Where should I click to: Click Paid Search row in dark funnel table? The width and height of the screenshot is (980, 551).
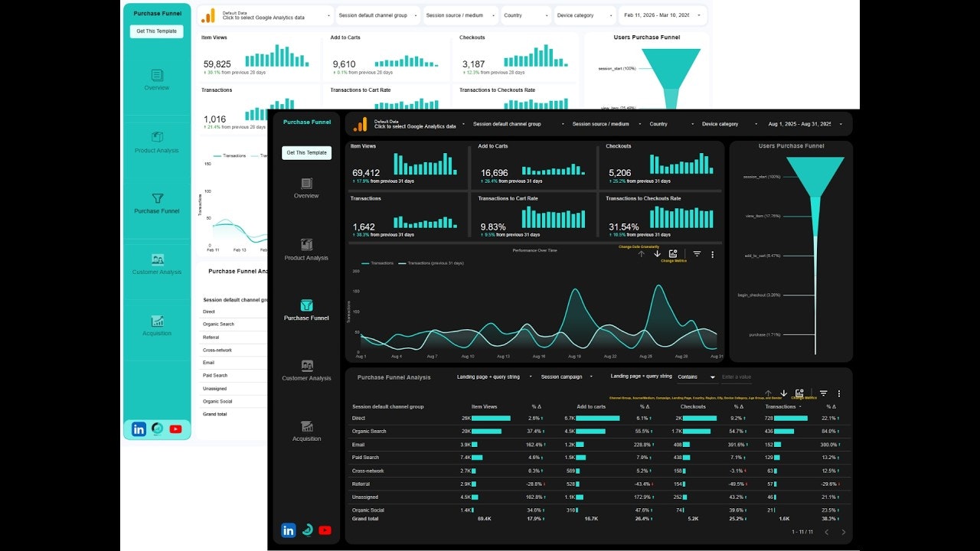tap(599, 458)
